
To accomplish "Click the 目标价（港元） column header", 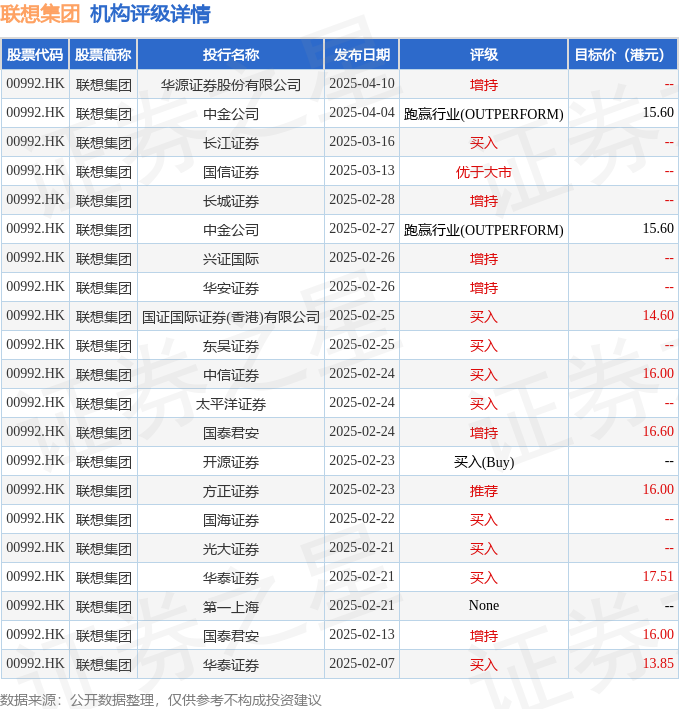I will (622, 55).
